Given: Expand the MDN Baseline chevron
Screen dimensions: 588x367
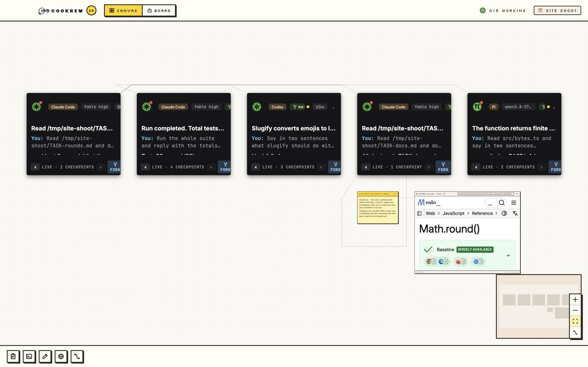Looking at the screenshot, I should click(508, 255).
